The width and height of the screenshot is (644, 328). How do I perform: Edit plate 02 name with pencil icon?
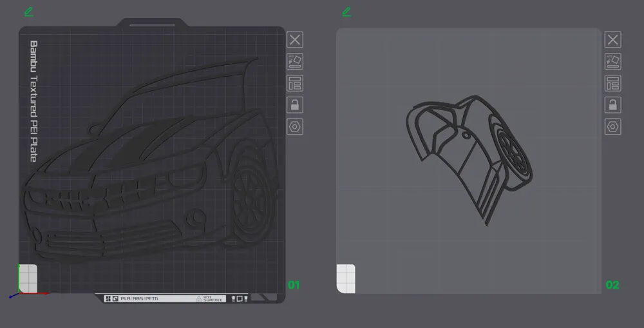coord(347,12)
